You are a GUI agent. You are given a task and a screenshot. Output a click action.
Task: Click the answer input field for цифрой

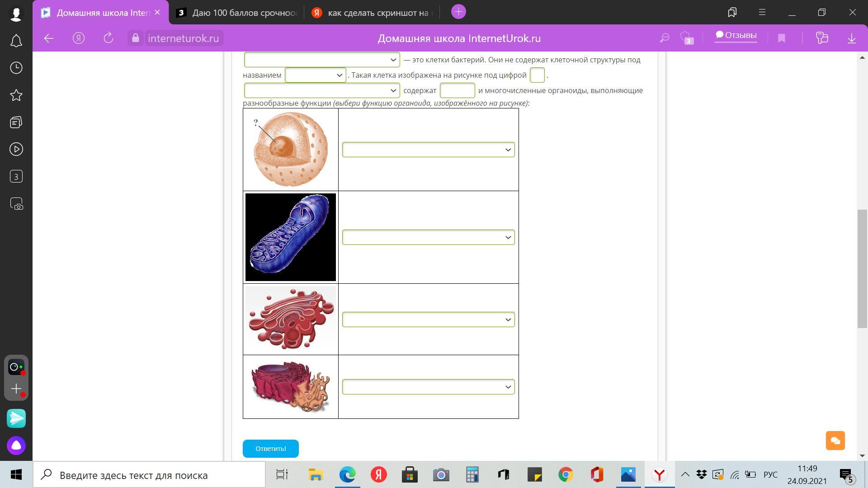pyautogui.click(x=537, y=75)
